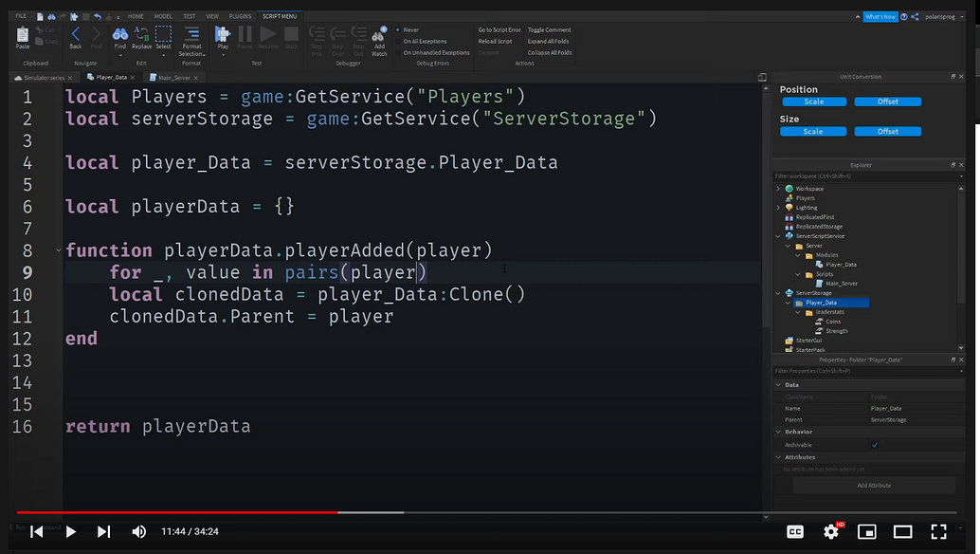Click the Select tool icon

tap(164, 35)
